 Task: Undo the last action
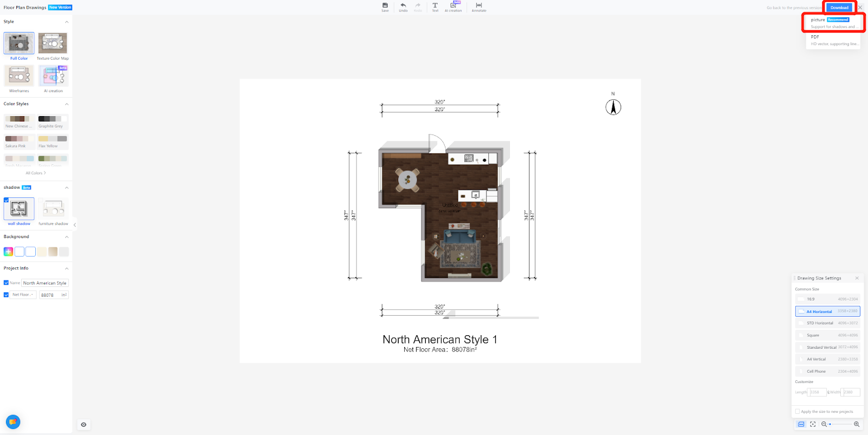coord(403,7)
